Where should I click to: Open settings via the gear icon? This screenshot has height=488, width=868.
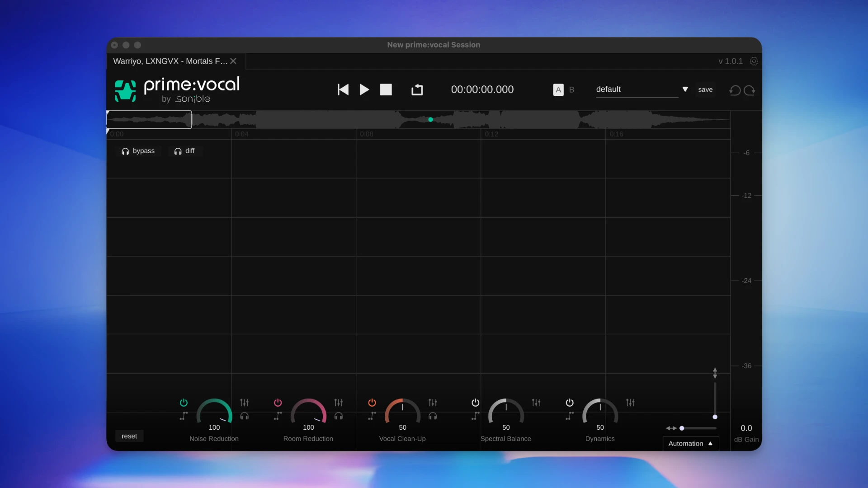point(754,61)
